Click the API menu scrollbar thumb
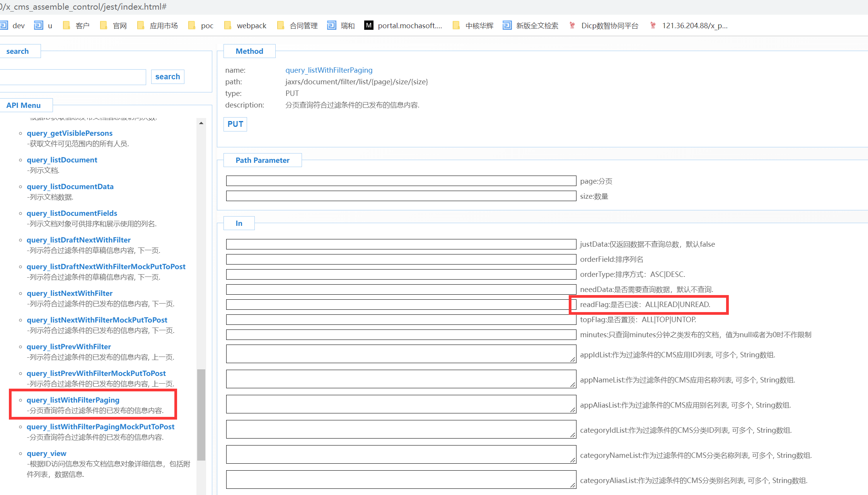 [201, 415]
